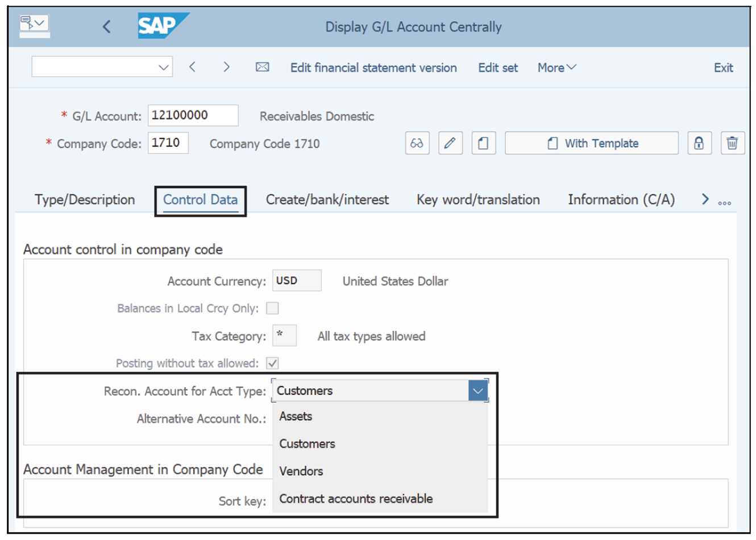756x540 pixels.
Task: Click the copy account icon
Action: (x=484, y=143)
